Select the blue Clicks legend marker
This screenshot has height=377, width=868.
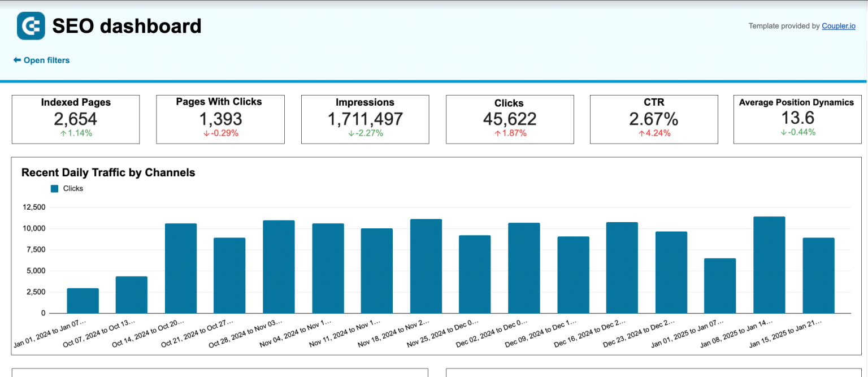[x=54, y=188]
